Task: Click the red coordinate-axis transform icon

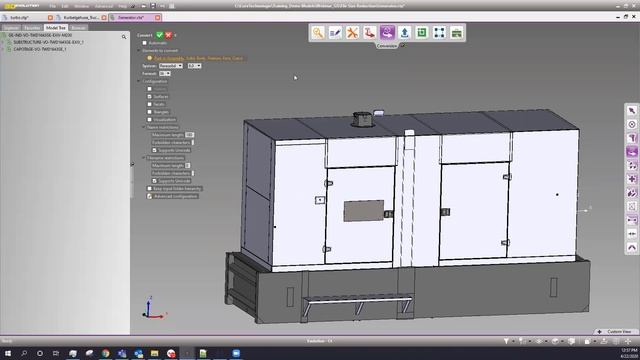Action: coord(370,33)
